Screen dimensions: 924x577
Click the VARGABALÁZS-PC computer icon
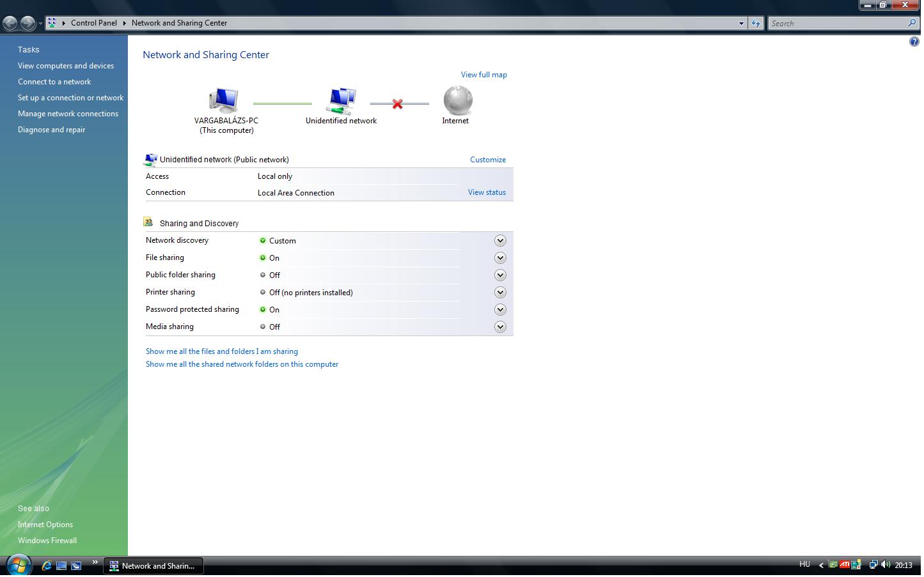[224, 100]
